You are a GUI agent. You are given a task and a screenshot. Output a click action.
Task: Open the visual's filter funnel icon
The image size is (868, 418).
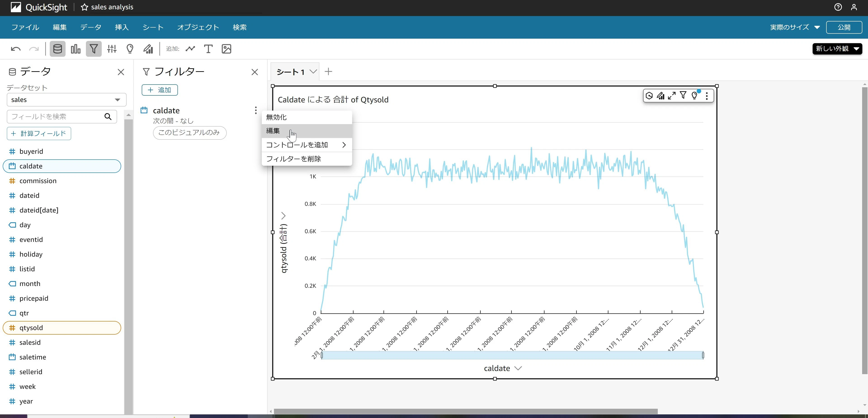coord(683,95)
